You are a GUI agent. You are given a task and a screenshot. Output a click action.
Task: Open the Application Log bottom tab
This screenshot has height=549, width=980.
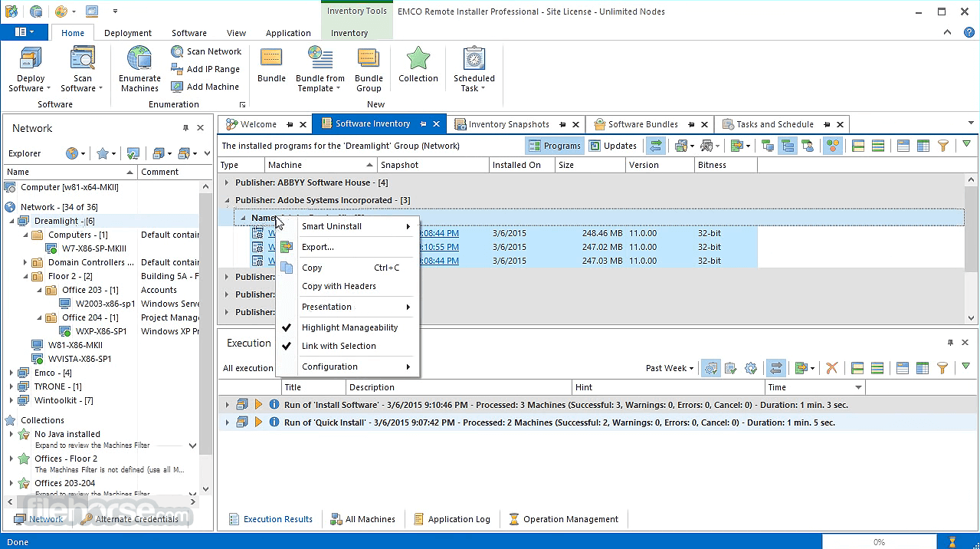(x=451, y=519)
